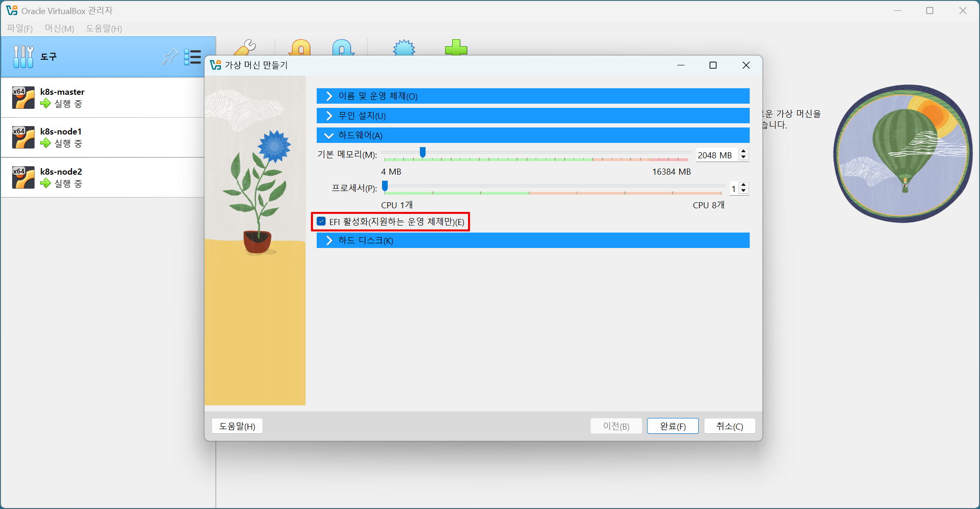The width and height of the screenshot is (980, 509).
Task: Close the 가상 머신 만들기 dialog
Action: pyautogui.click(x=746, y=65)
